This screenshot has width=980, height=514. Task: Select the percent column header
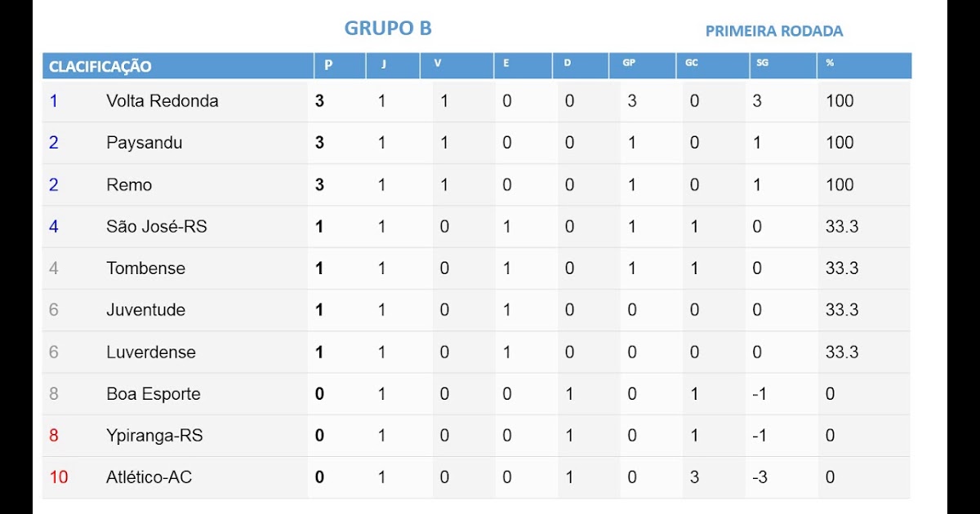coord(830,63)
